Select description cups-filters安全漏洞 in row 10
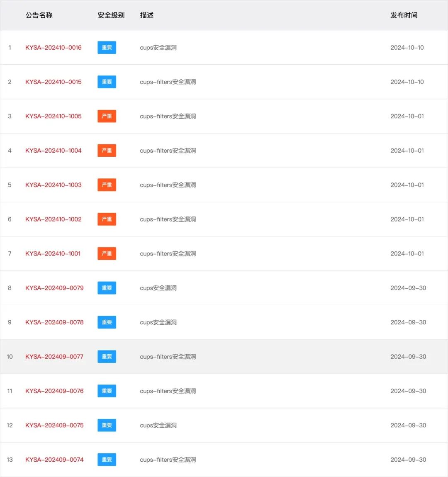The image size is (448, 477). click(x=168, y=357)
